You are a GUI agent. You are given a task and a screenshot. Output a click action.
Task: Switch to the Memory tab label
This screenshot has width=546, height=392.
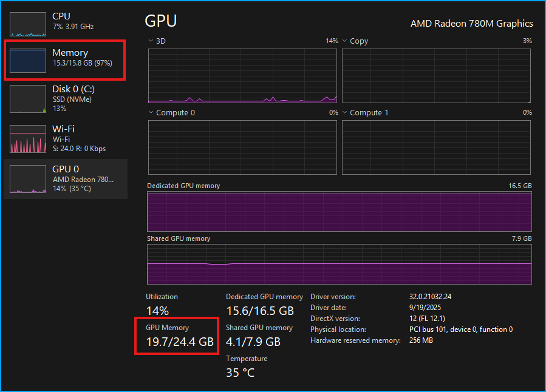click(x=70, y=53)
